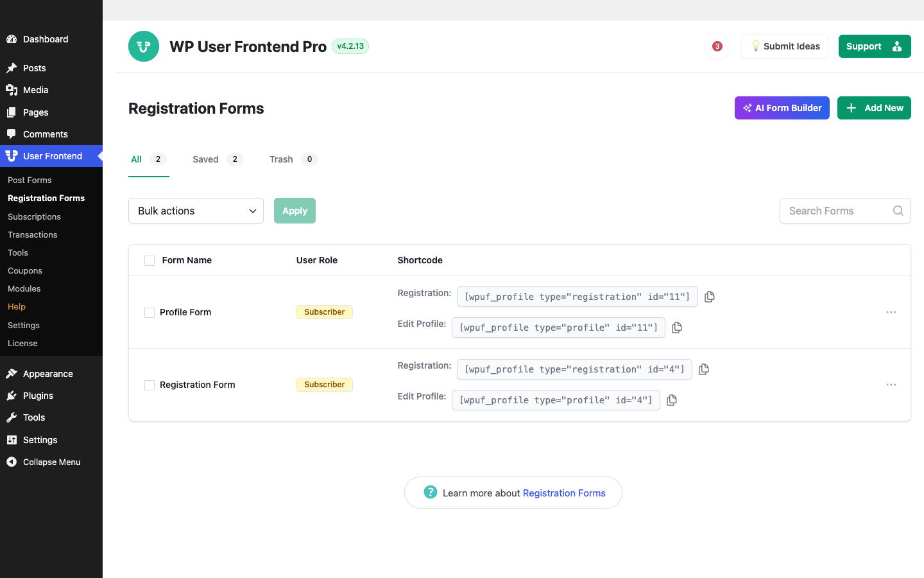Switch to the Trash tab
Screen dimensions: 924x578
(x=293, y=159)
